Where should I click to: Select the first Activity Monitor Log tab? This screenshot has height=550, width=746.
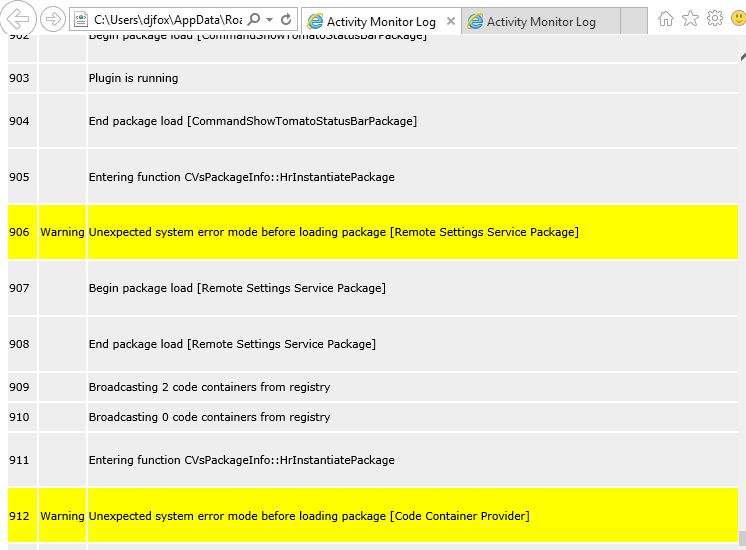pos(381,21)
